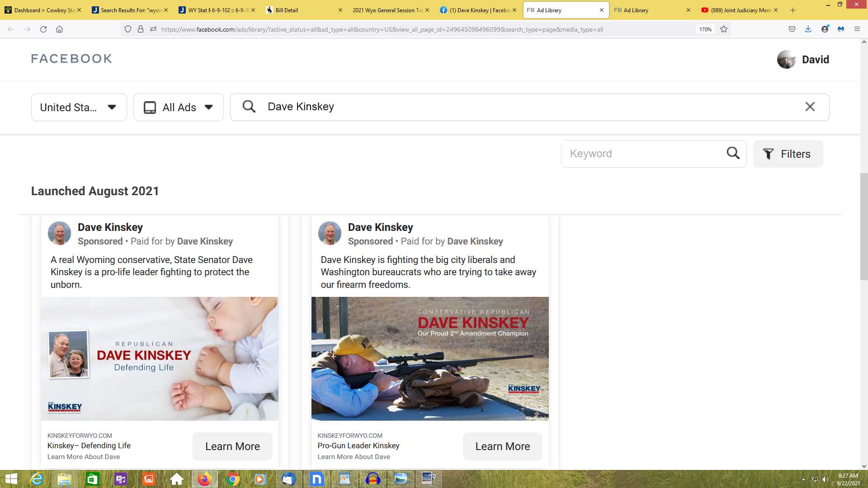Switch to the Bill Detail tab
This screenshot has width=868, height=488.
tap(287, 10)
